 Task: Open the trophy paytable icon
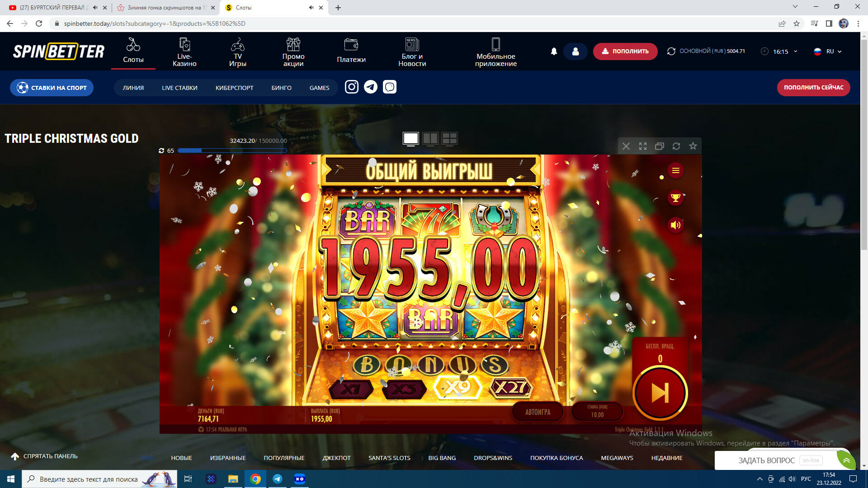point(675,198)
